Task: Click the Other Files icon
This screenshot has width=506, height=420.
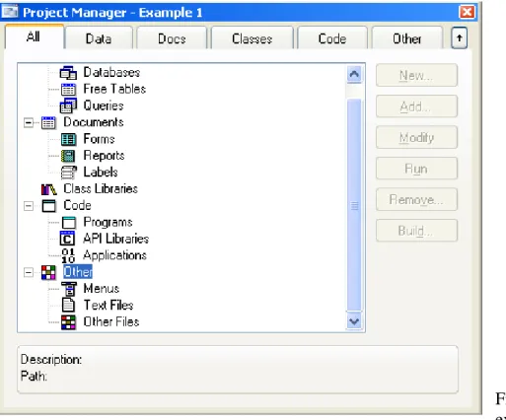Action: (68, 322)
